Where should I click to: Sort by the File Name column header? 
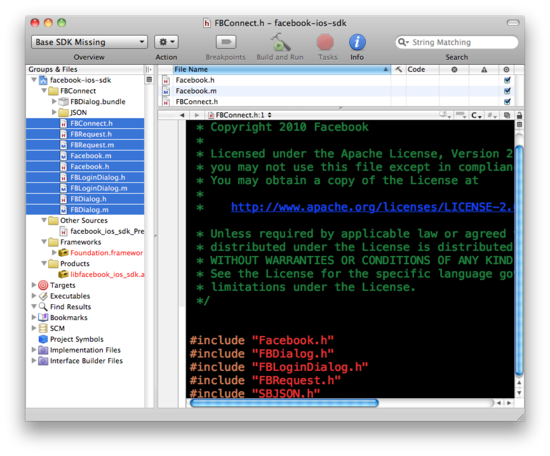pos(281,69)
